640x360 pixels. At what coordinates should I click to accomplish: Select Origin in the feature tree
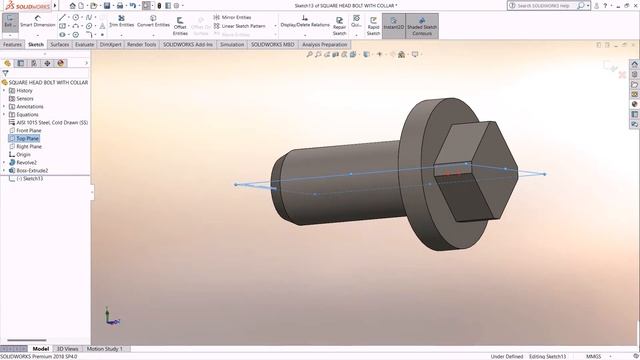coord(20,155)
